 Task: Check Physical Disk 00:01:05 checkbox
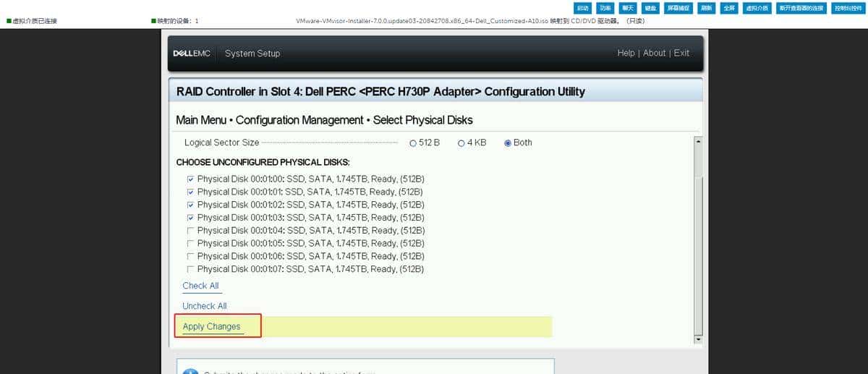click(190, 243)
